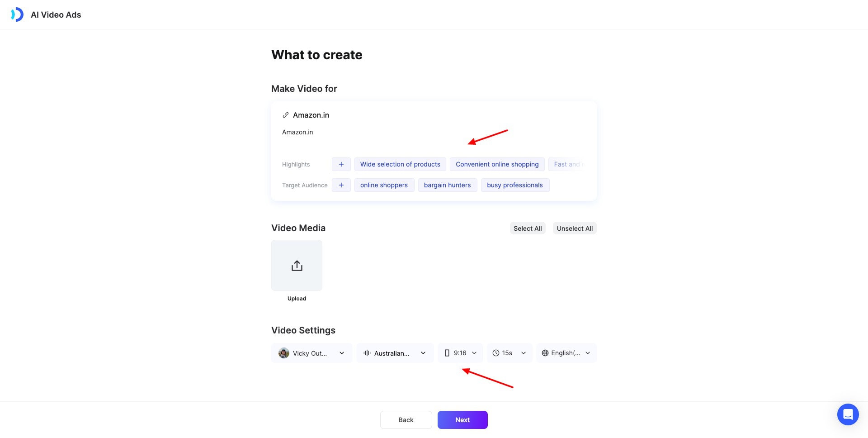
Task: Click Select All media button
Action: 528,229
